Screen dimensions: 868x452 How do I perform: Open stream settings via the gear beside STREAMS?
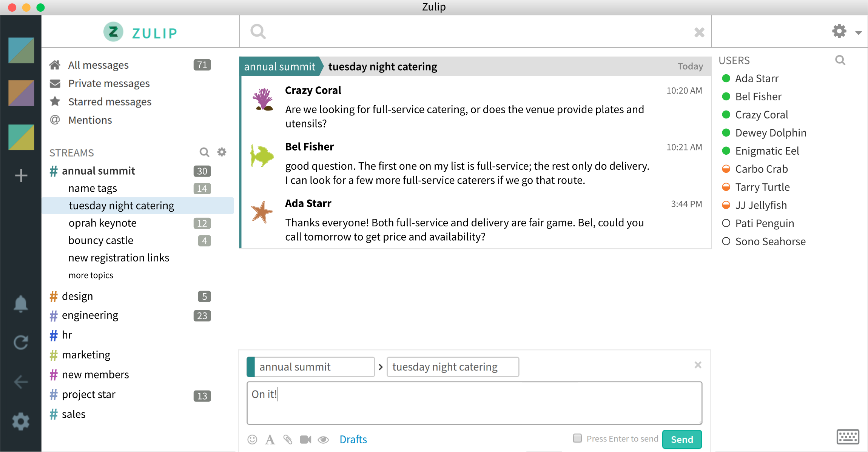pos(222,152)
